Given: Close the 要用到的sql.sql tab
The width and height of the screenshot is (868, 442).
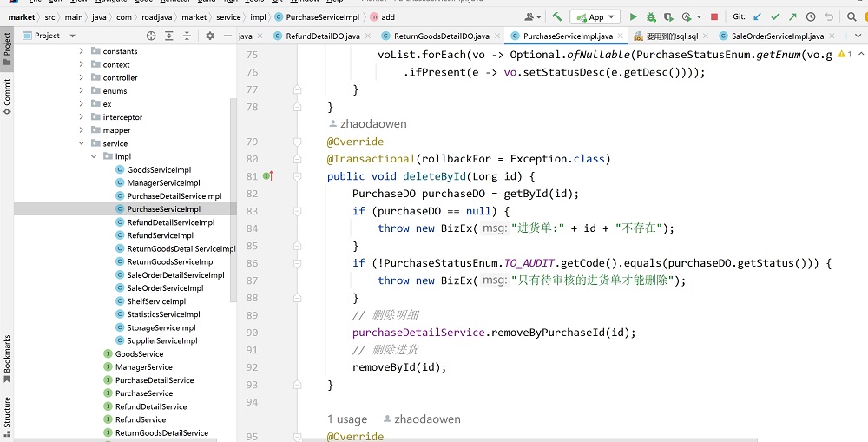Looking at the screenshot, I should coord(706,36).
